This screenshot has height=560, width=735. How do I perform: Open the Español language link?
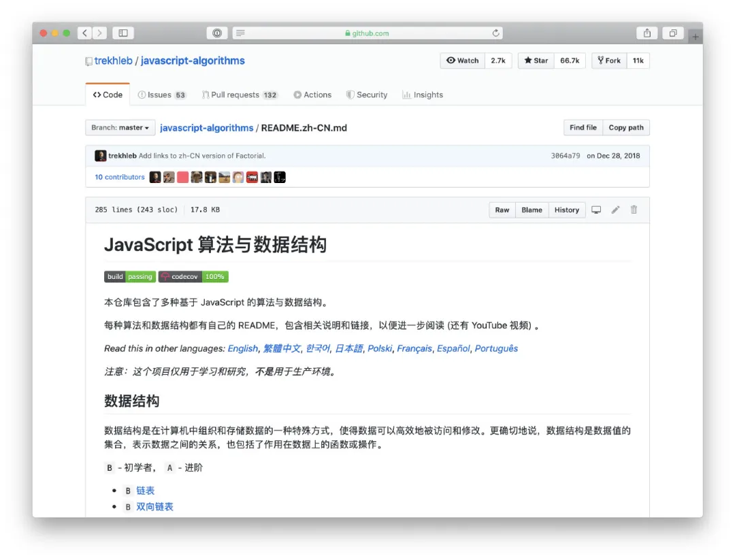coord(453,348)
